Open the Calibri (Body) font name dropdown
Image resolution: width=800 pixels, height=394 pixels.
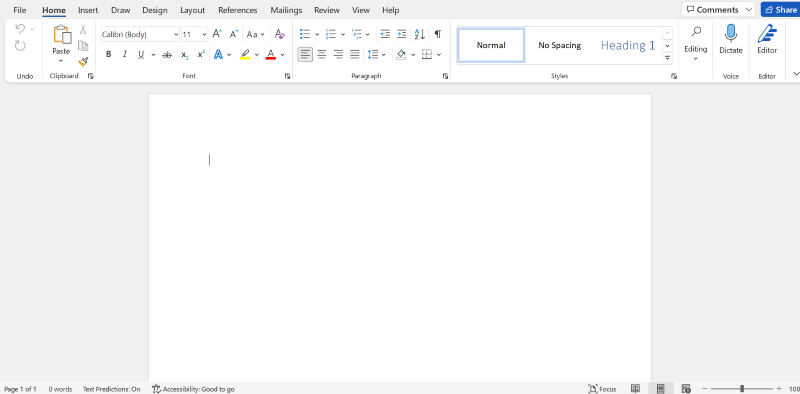(x=140, y=34)
